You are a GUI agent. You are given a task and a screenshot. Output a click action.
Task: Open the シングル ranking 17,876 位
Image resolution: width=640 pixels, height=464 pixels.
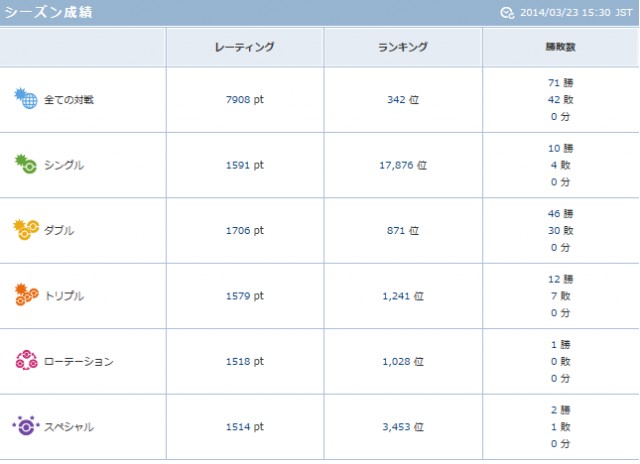click(403, 165)
